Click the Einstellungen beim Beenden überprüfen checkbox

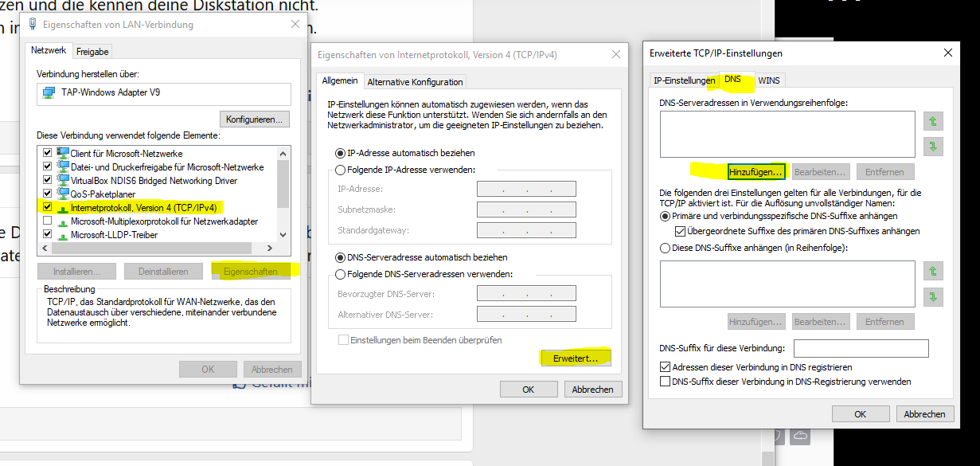pyautogui.click(x=344, y=340)
